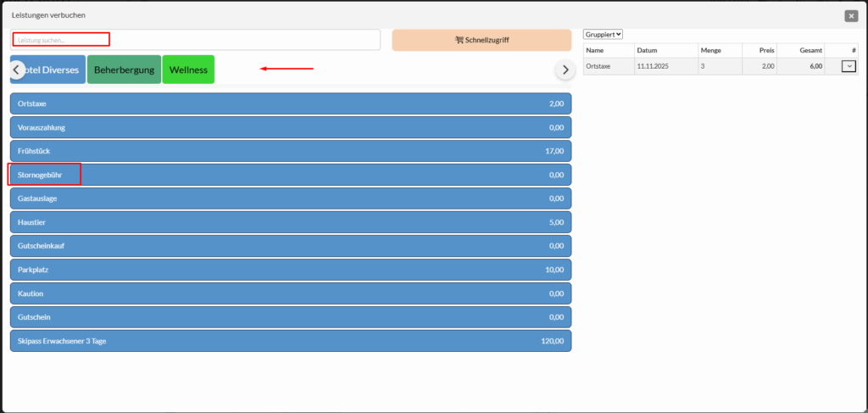Click the right carousel arrow on categories

[565, 70]
